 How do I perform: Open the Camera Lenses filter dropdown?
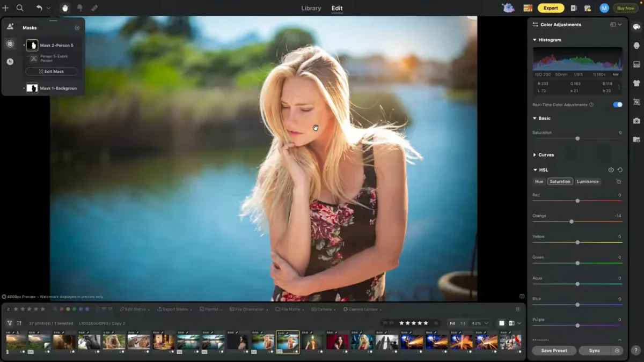(362, 309)
